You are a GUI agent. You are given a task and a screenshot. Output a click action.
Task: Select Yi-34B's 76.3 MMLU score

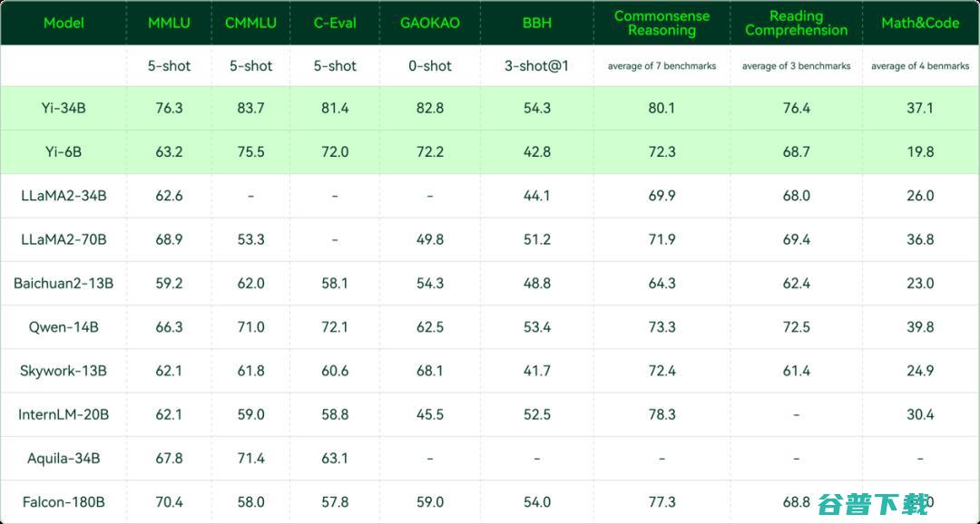[169, 108]
